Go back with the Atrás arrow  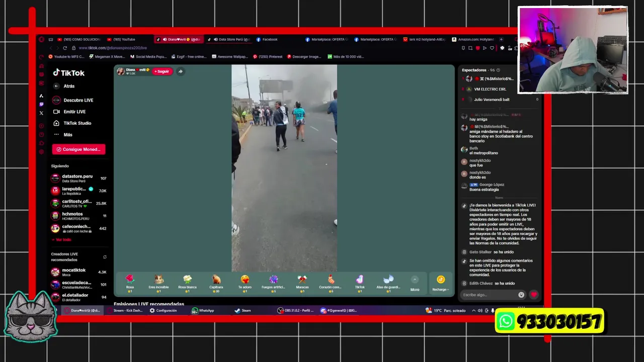coord(56,86)
